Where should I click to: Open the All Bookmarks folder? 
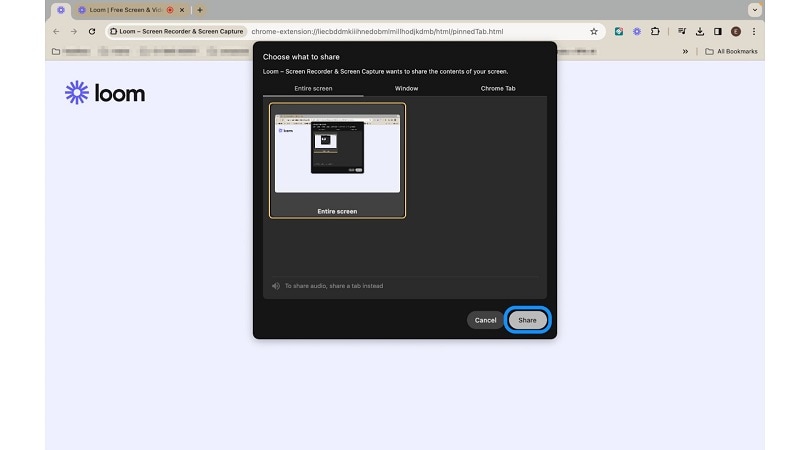[x=731, y=52]
